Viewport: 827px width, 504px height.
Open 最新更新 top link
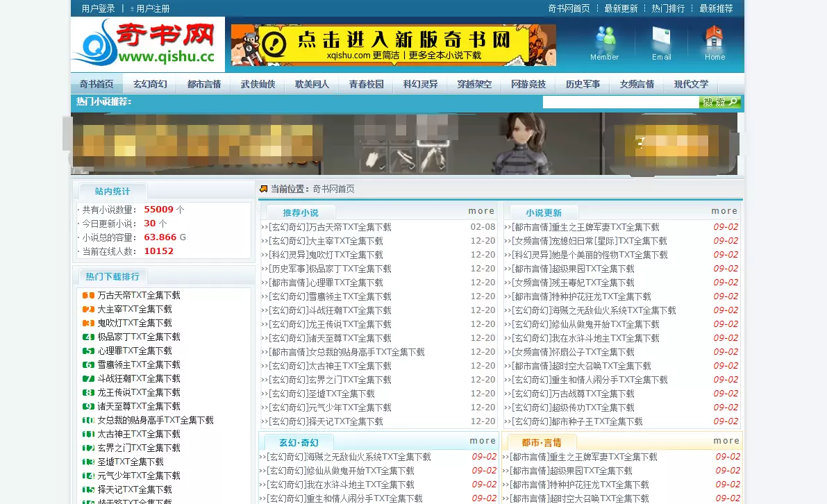click(x=621, y=8)
